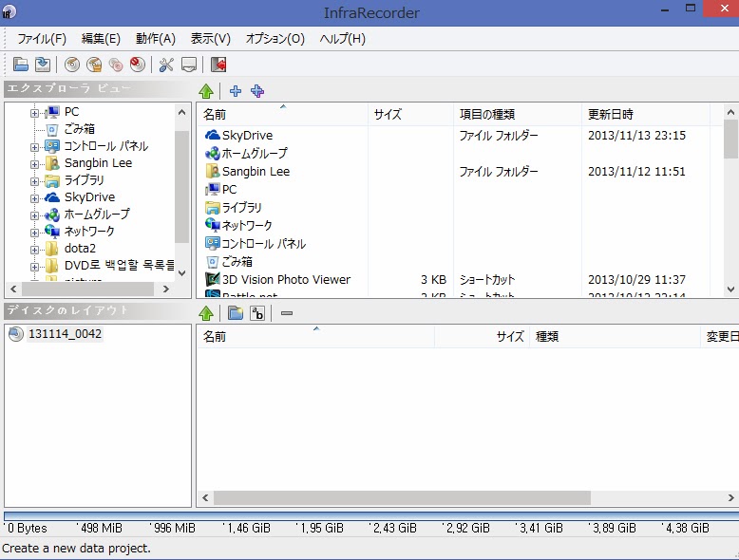The image size is (739, 560).
Task: Add all files with double plus icon
Action: click(257, 91)
